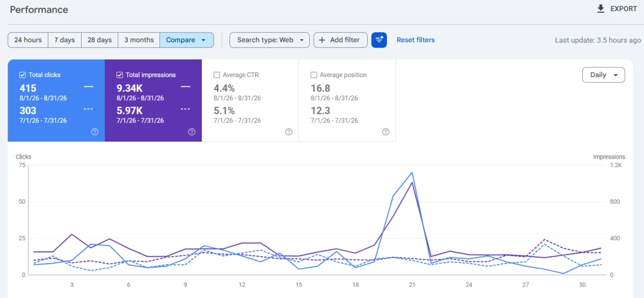Click the x-axis label 12

(242, 285)
